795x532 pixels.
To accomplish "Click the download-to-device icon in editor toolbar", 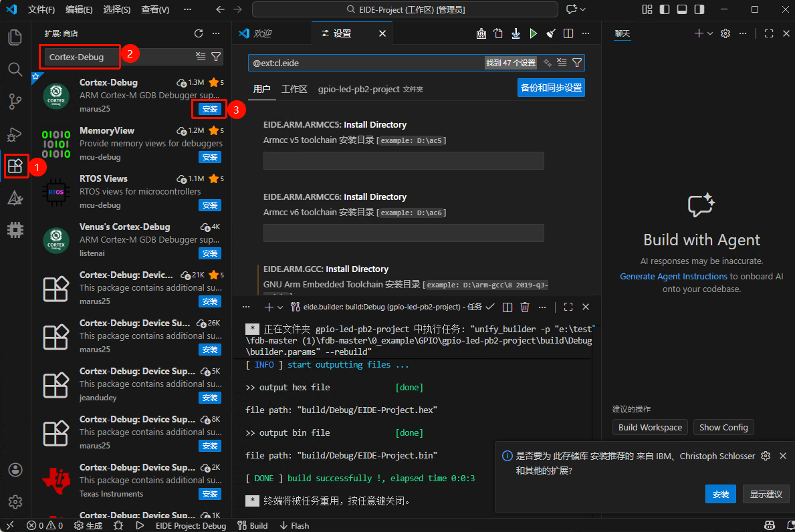I will point(516,33).
